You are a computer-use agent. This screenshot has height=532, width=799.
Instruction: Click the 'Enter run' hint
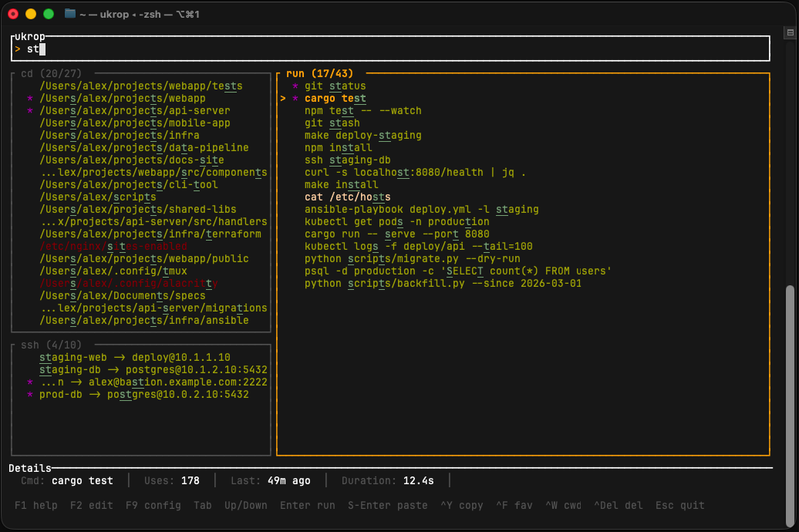[308, 506]
